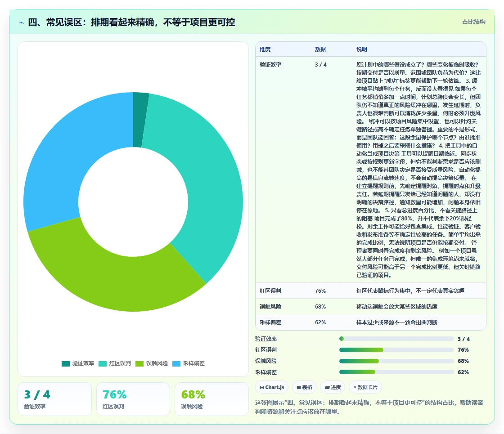
Task: Click the 62% table cell
Action: pos(320,322)
